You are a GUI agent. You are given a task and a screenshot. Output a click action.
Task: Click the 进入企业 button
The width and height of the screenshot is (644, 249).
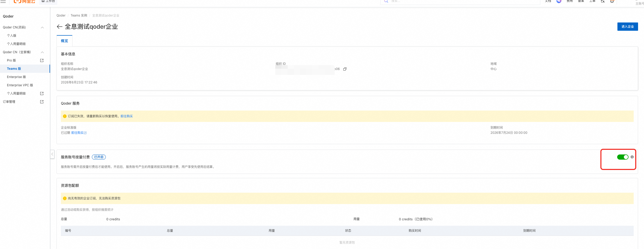[x=627, y=27]
